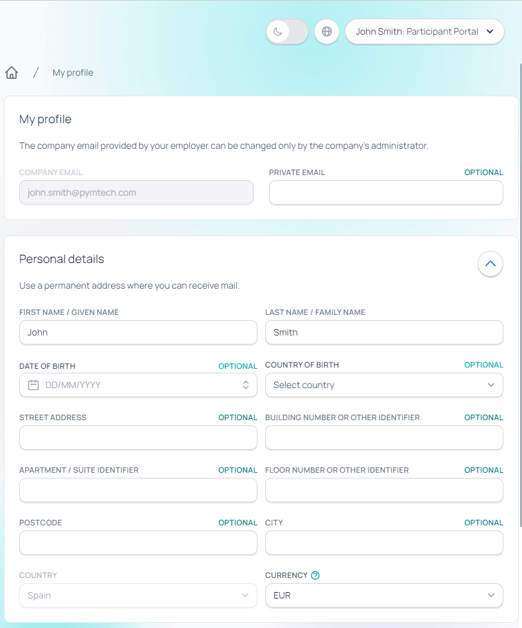Click the Private email input field
Viewport: 522px width, 628px height.
pos(386,192)
